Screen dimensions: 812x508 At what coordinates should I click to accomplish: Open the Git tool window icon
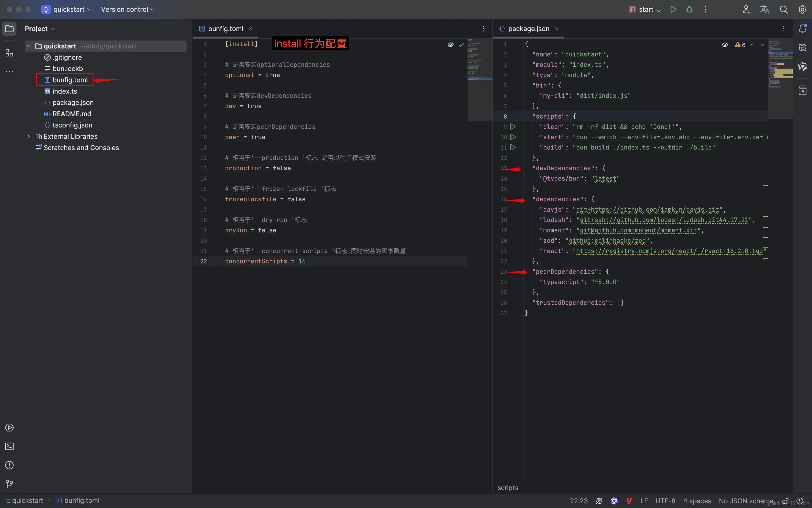[9, 484]
